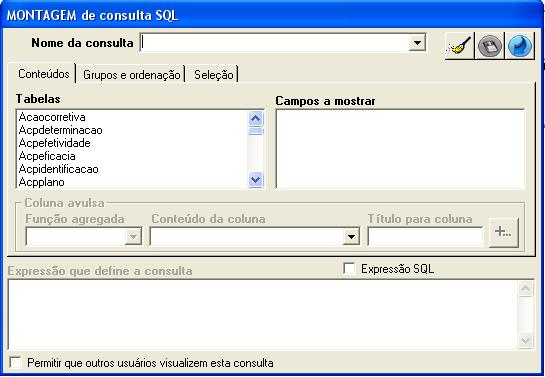
Task: Check Permitir que outros usuários visualizem esta consulta
Action: coord(15,363)
